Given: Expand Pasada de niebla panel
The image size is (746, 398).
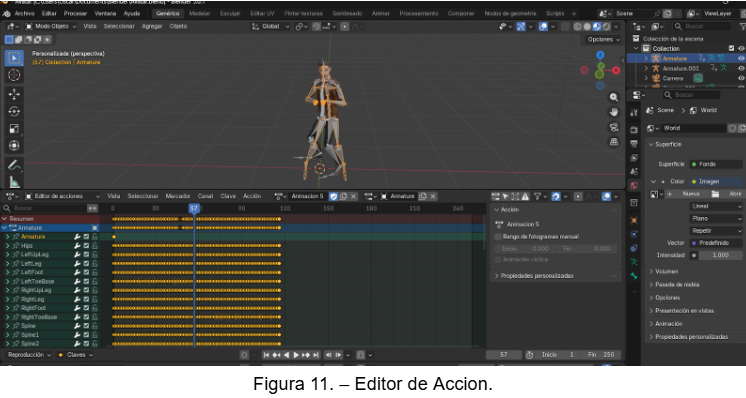Looking at the screenshot, I should click(677, 284).
